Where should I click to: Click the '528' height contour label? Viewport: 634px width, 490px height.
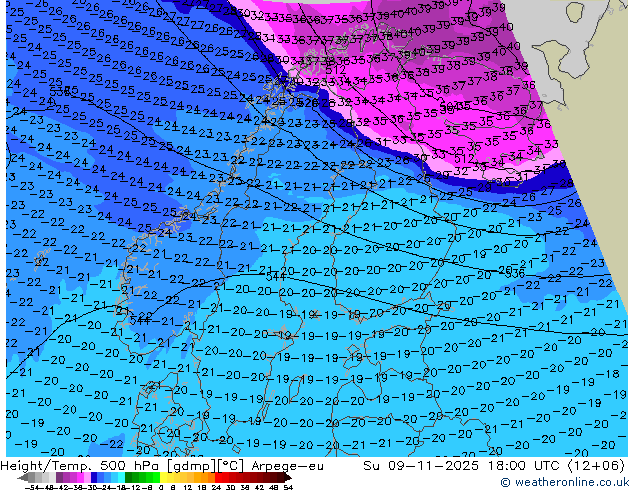coord(306,103)
